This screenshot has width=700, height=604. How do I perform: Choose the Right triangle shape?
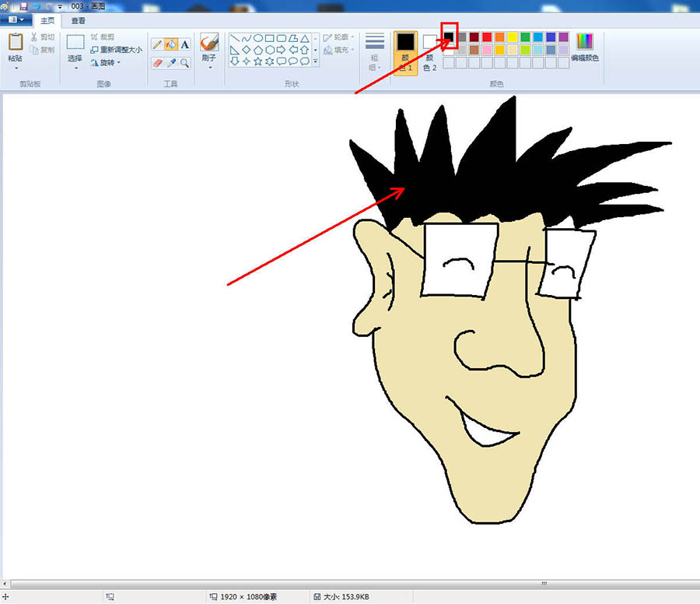click(235, 50)
